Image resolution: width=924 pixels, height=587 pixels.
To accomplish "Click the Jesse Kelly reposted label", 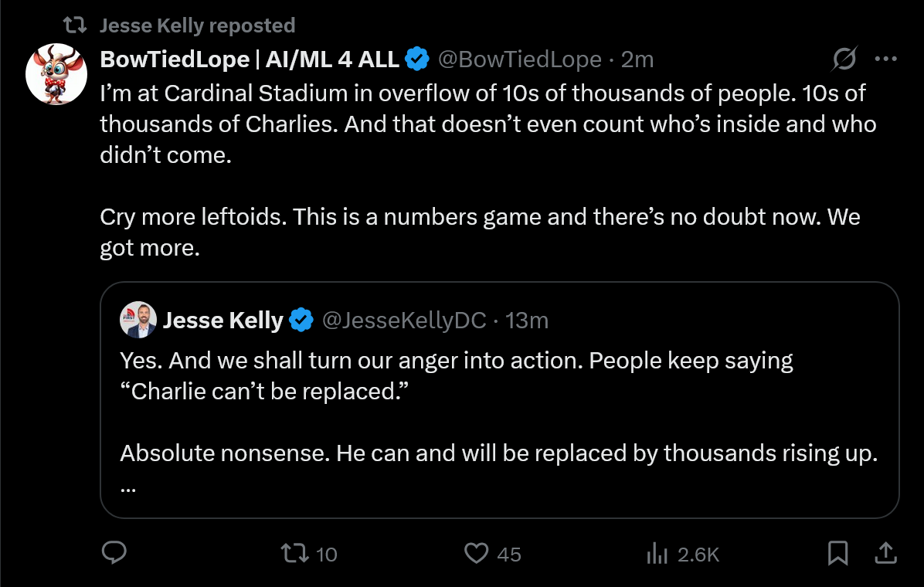I will tap(198, 25).
